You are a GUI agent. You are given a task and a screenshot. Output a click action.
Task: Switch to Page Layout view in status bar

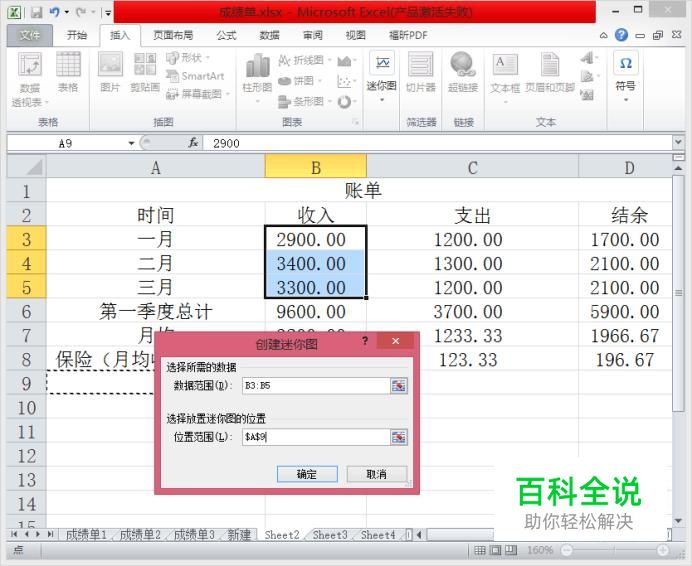coord(496,550)
